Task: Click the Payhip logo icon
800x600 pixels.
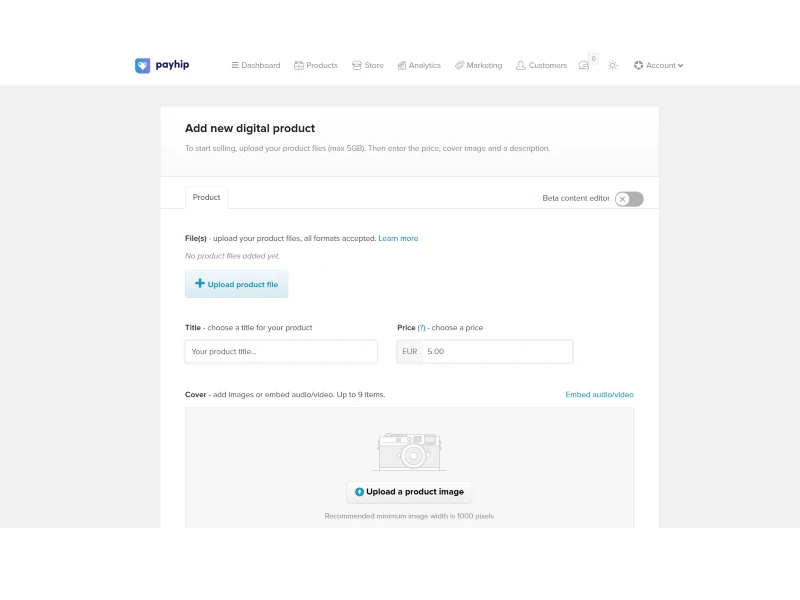Action: tap(143, 65)
